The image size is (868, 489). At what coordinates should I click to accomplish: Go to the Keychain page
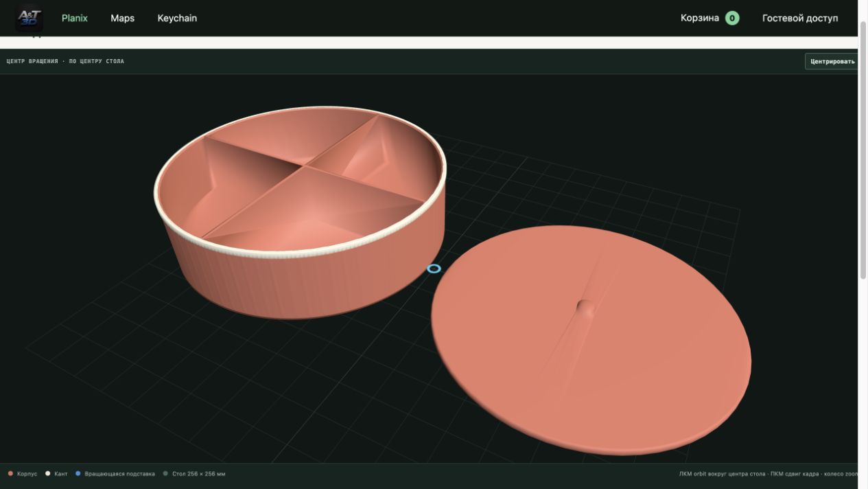coord(177,18)
